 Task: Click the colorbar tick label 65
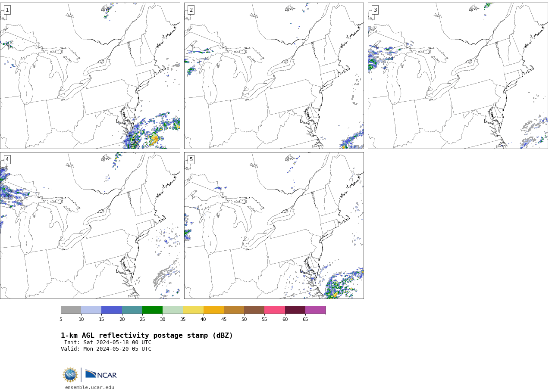tap(305, 319)
